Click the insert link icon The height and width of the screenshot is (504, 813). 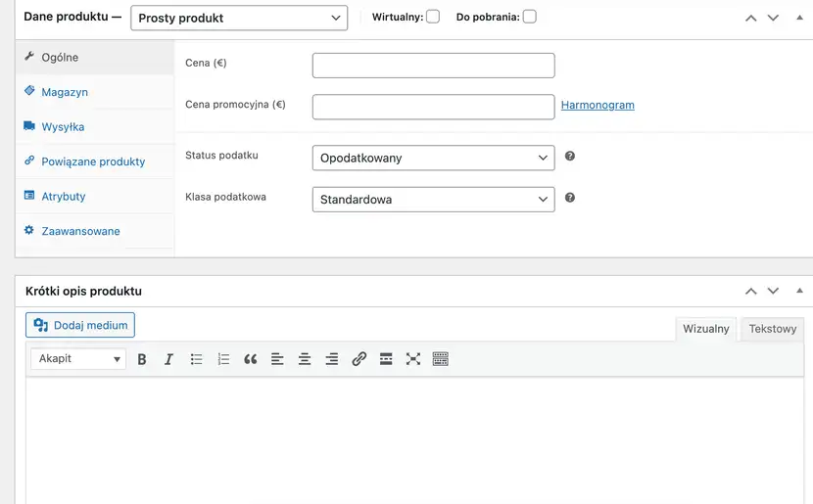[359, 359]
